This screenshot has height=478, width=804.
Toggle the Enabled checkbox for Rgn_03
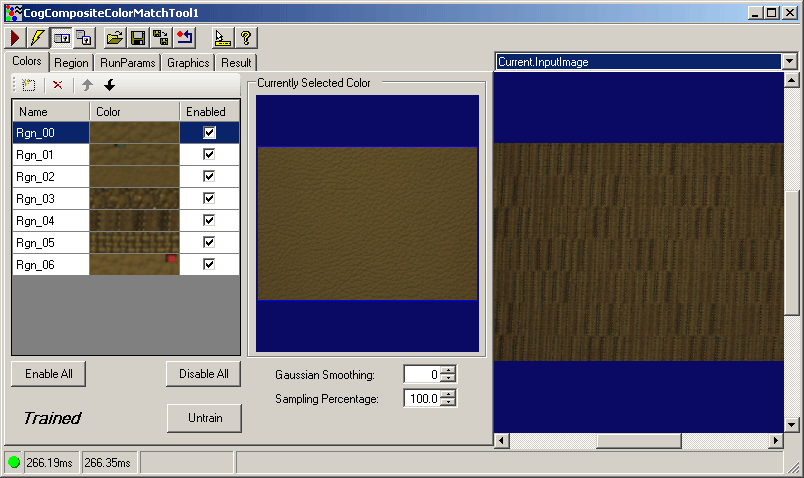click(210, 198)
